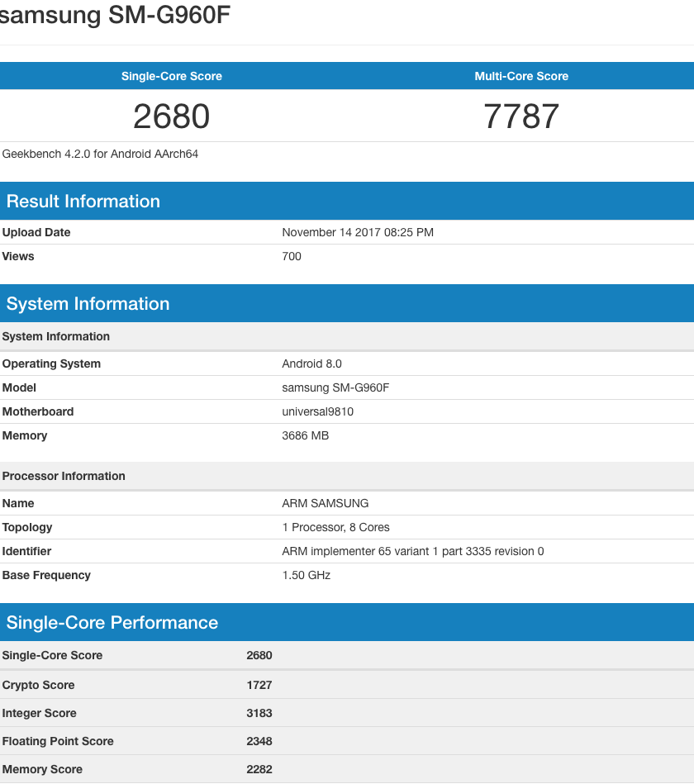Click the Single-Core Score header
This screenshot has height=784, width=694.
172,76
